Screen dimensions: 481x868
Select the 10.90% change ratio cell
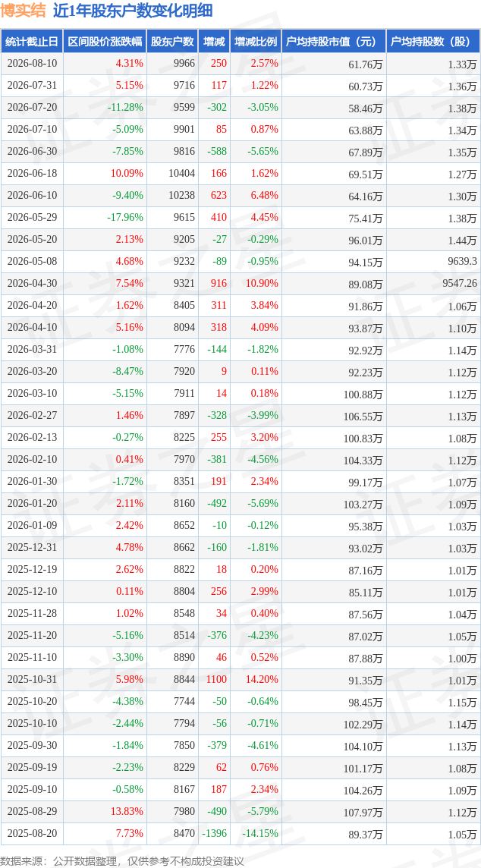255,284
